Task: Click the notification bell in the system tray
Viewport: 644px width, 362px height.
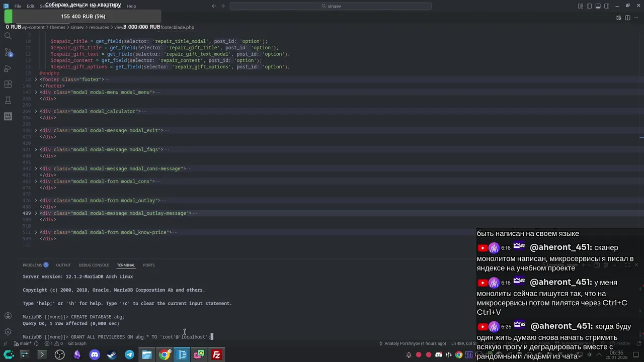Action: pyautogui.click(x=409, y=355)
